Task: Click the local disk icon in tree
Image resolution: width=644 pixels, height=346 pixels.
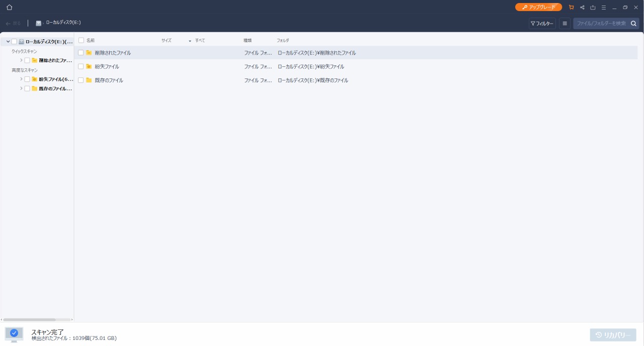Action: (21, 42)
